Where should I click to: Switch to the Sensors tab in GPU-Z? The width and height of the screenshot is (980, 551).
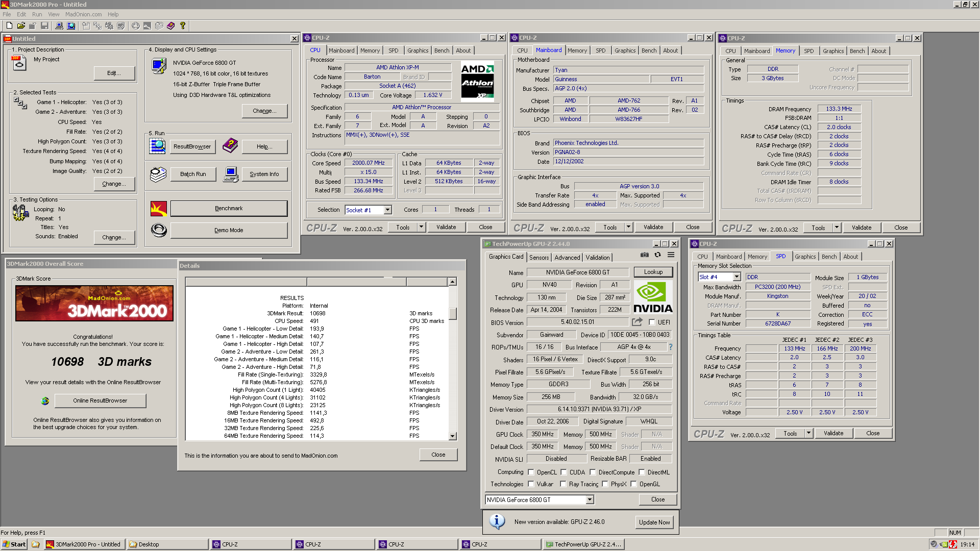539,258
